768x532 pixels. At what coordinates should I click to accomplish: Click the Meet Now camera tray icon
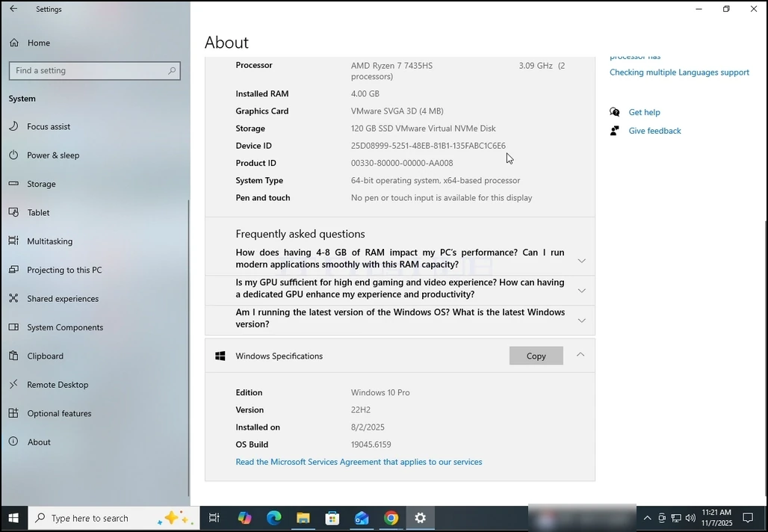click(x=662, y=519)
